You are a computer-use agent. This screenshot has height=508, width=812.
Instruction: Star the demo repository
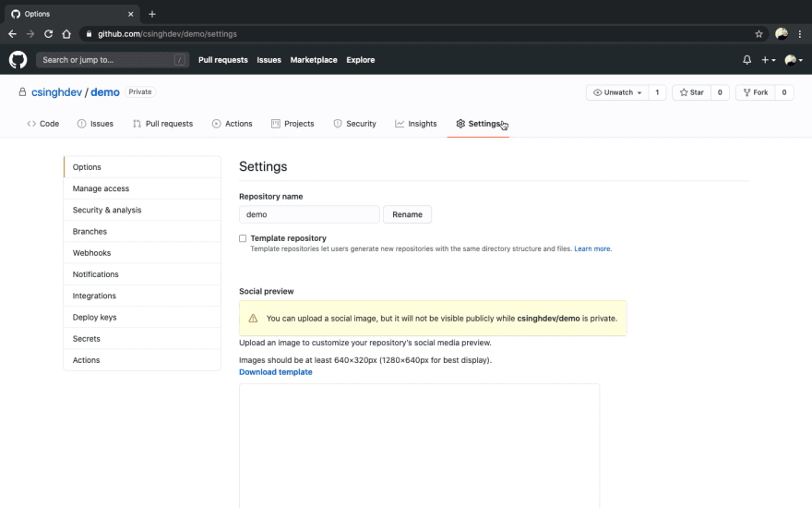691,92
